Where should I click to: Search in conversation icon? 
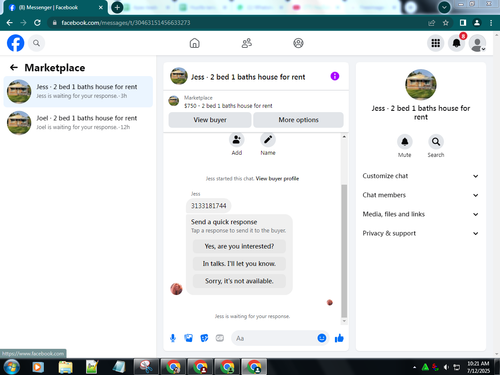click(x=436, y=142)
